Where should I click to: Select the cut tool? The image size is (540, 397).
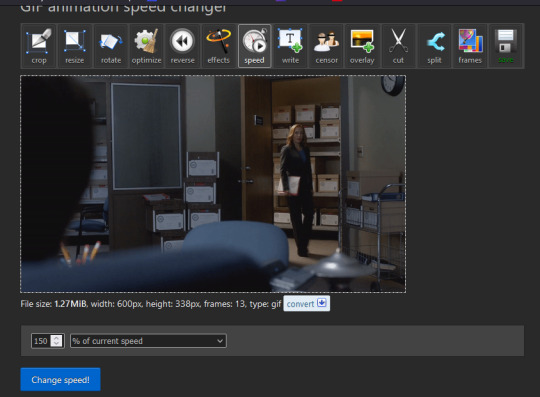point(398,46)
